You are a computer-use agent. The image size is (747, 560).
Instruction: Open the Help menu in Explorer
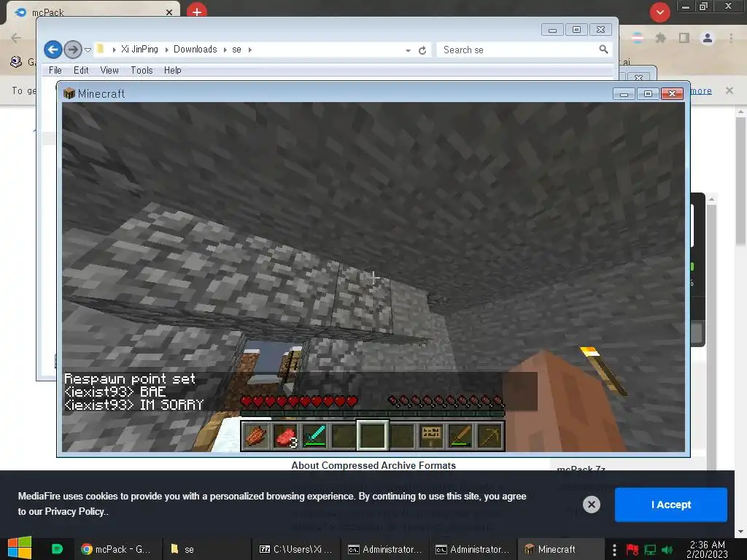coord(172,71)
